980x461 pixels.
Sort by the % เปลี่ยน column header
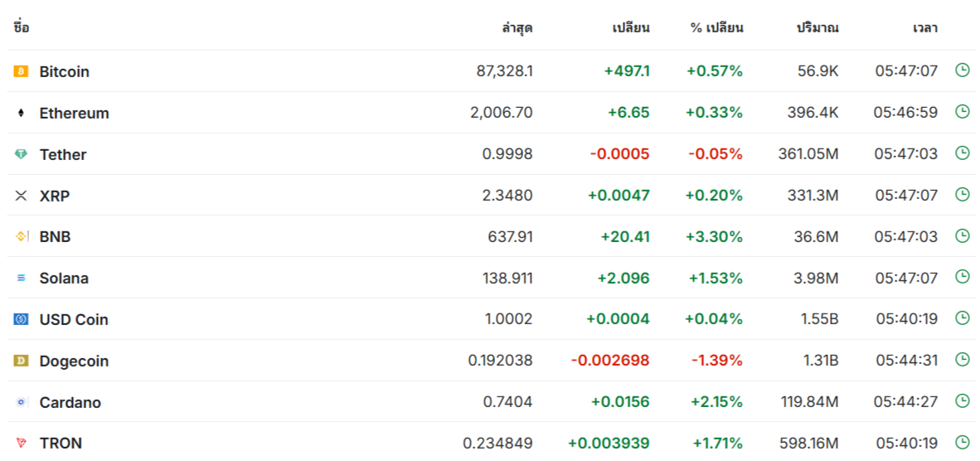(x=717, y=27)
